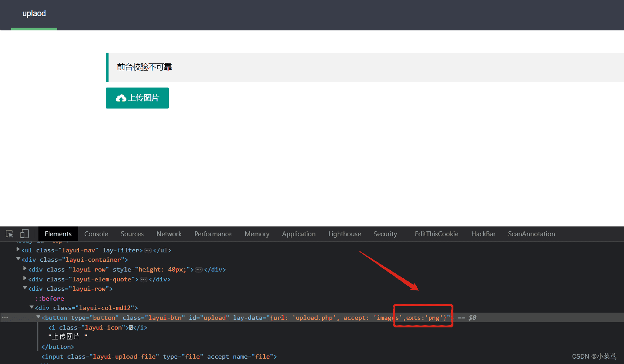
Task: Select the ::before pseudo-element line
Action: [50, 298]
